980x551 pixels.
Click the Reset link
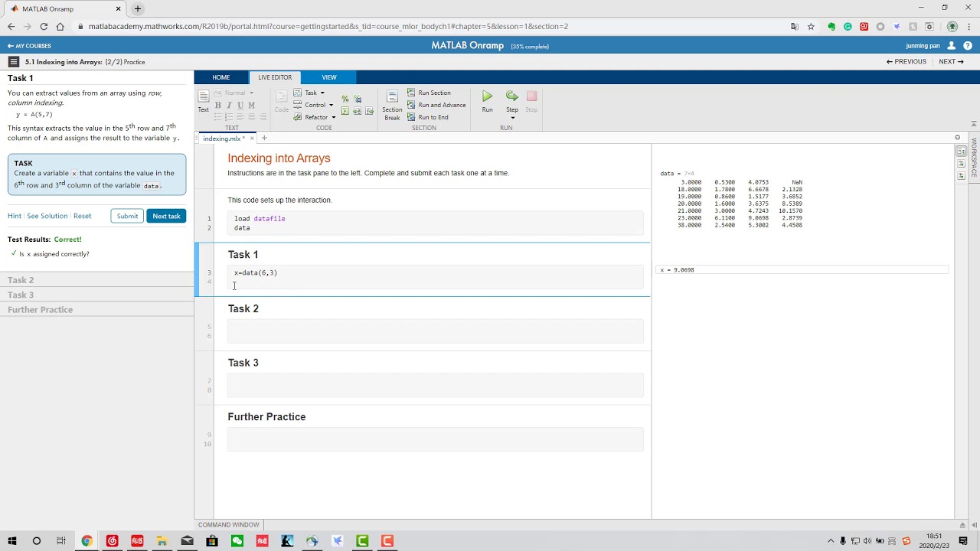point(82,216)
